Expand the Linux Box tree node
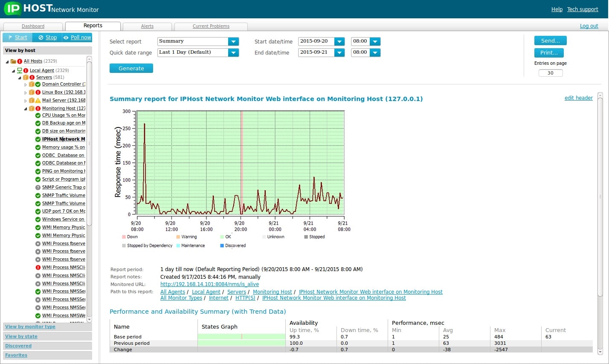This screenshot has width=609, height=364. [26, 92]
